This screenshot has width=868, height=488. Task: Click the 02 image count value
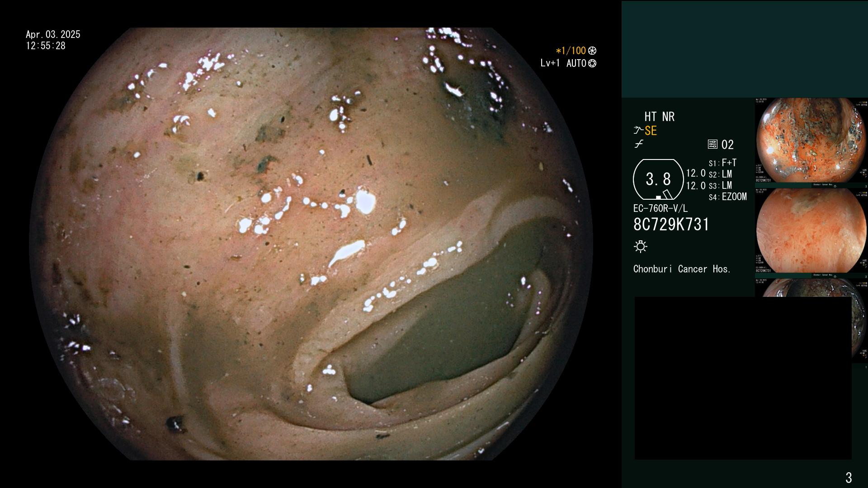pos(727,145)
